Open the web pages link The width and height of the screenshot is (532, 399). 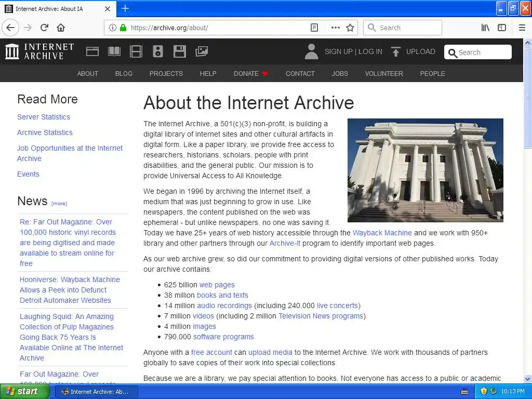217,285
